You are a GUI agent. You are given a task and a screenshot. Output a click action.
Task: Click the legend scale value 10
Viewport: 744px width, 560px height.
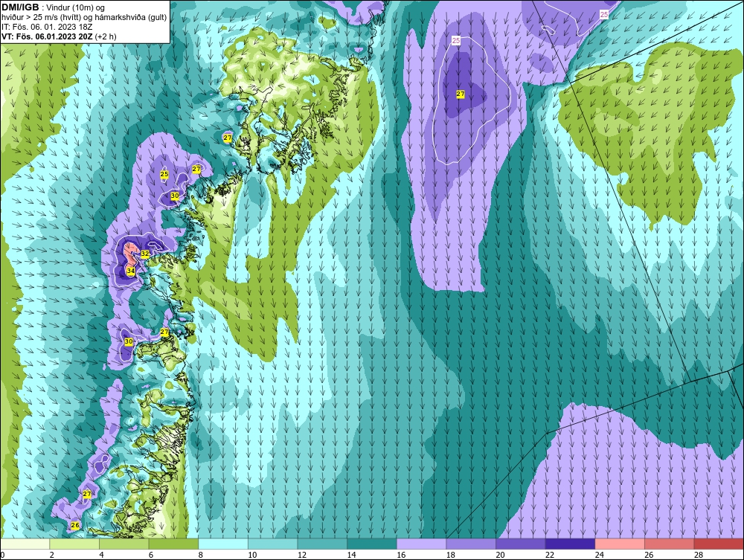point(252,555)
